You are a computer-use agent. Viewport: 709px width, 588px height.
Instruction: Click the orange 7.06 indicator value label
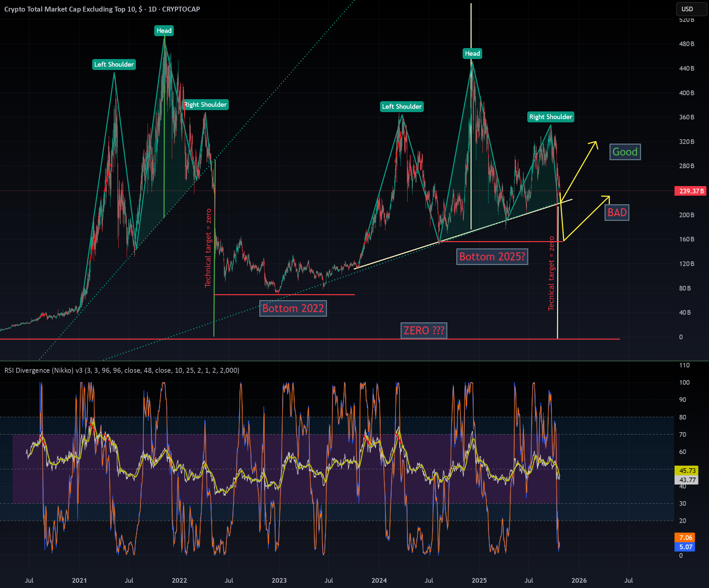pyautogui.click(x=685, y=538)
